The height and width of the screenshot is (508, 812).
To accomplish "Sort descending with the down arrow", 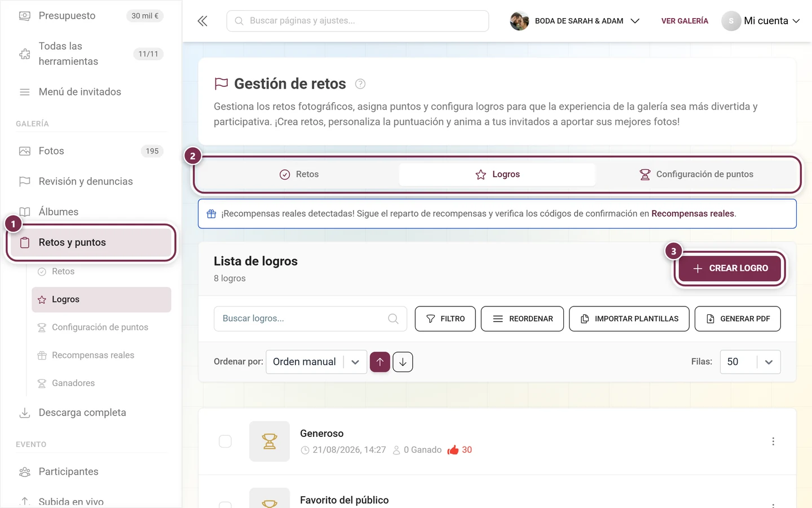I will pos(403,362).
